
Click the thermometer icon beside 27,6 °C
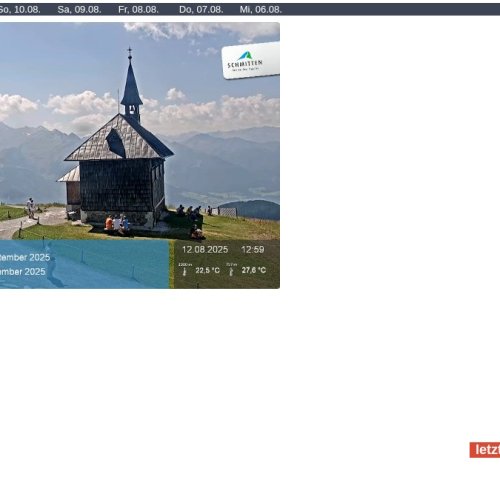pos(231,272)
